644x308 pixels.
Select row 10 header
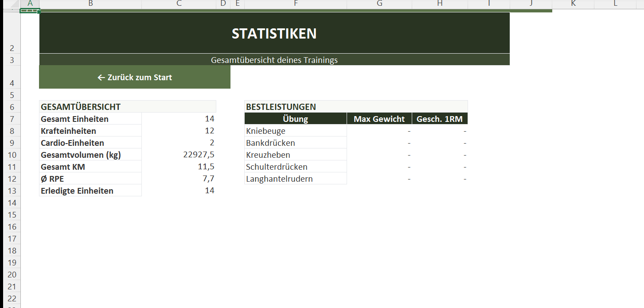click(12, 155)
